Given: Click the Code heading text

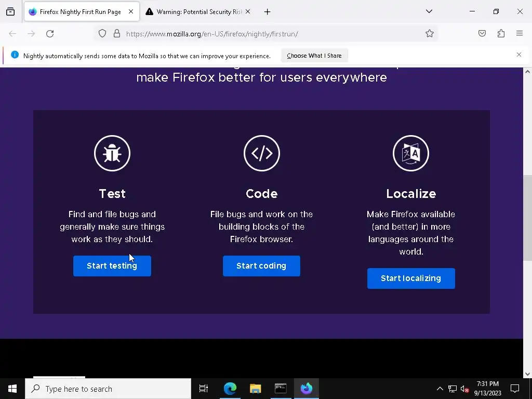Looking at the screenshot, I should [262, 194].
